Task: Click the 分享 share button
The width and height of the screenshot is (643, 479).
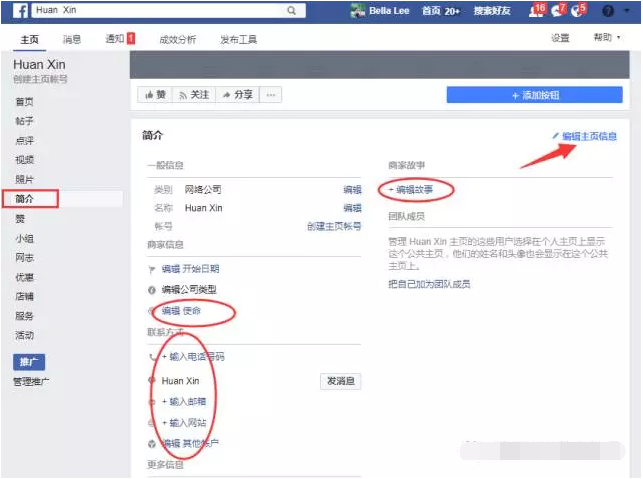Action: tap(237, 95)
